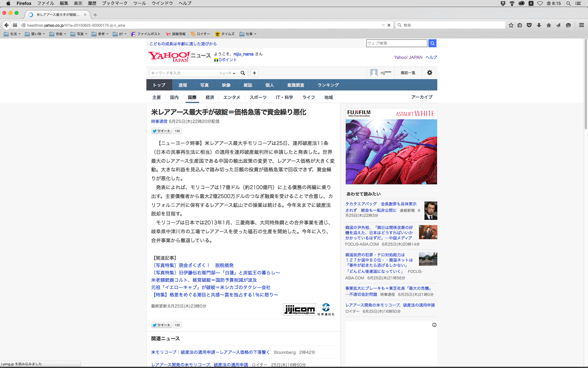The image size is (588, 368).
Task: Open Yahoo News settings gear icon
Action: pyautogui.click(x=430, y=73)
